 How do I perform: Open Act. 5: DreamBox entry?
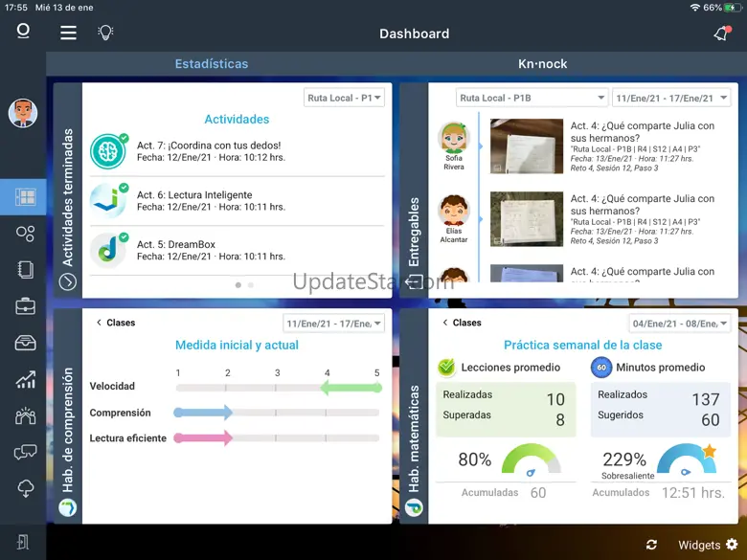click(238, 250)
